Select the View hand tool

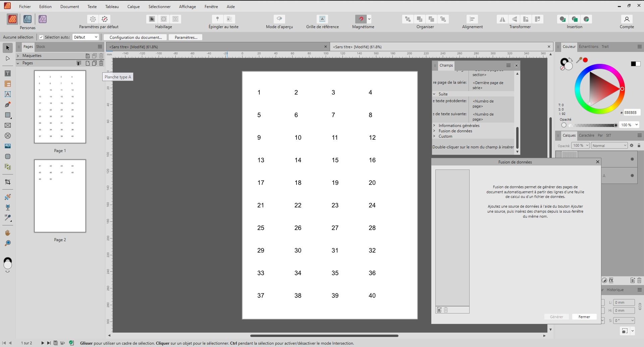coord(8,233)
